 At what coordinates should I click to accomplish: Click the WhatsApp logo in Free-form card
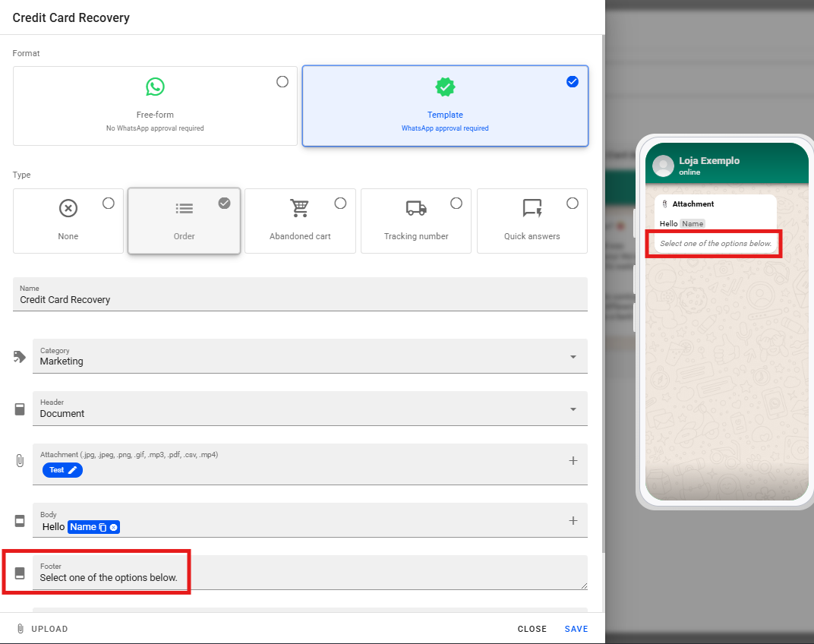pyautogui.click(x=155, y=87)
